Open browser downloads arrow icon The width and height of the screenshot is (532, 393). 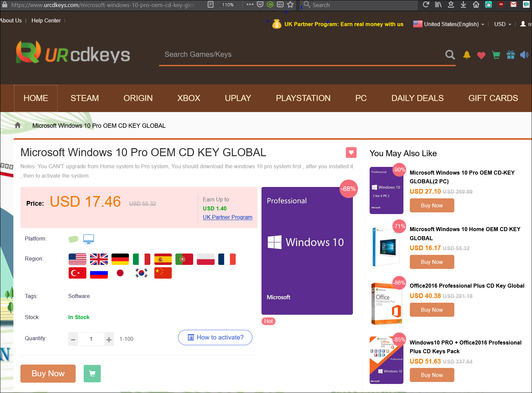pyautogui.click(x=463, y=5)
